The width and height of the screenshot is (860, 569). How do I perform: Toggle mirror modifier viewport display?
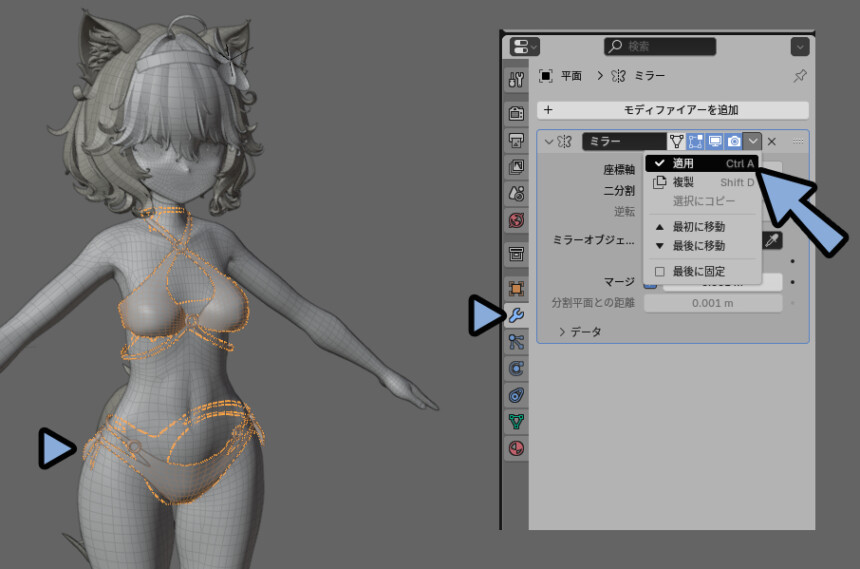(715, 142)
